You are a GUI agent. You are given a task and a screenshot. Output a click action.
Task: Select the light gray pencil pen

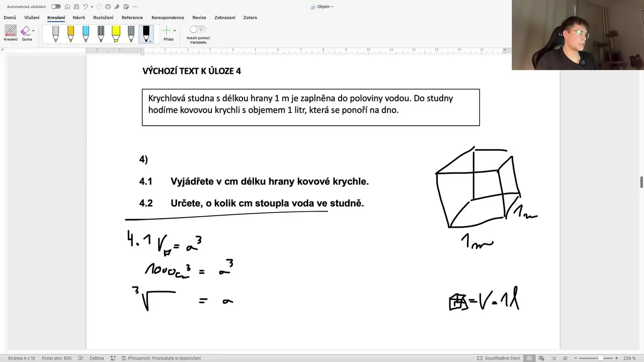click(55, 34)
